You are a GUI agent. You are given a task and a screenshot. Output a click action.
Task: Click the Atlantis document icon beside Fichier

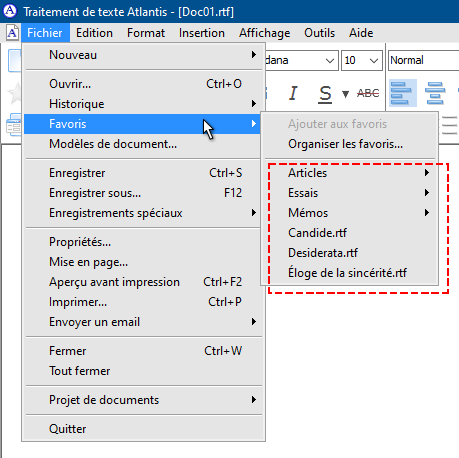point(12,33)
